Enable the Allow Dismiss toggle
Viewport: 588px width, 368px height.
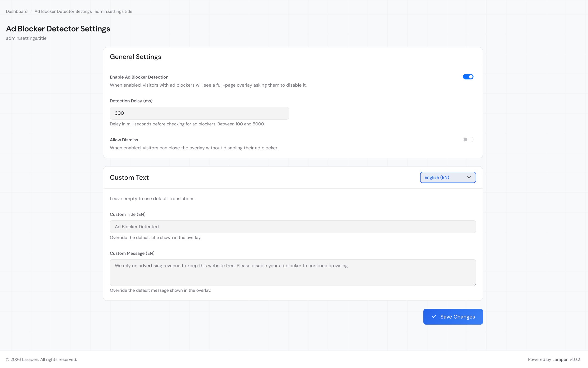pos(468,139)
